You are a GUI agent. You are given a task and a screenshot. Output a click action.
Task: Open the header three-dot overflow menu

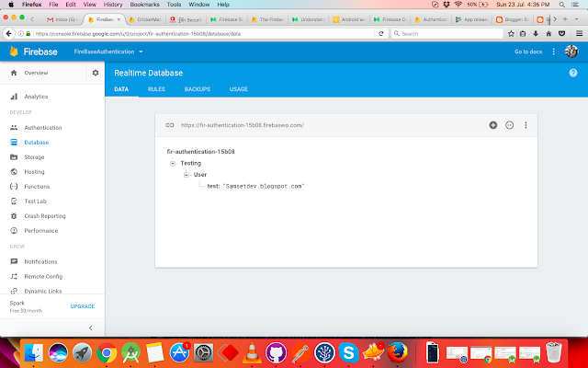tap(553, 52)
